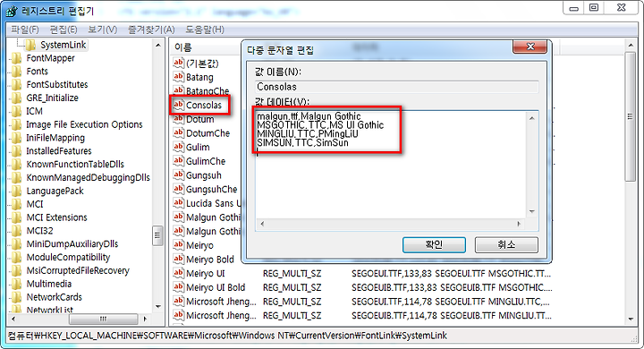Click the string icon of DotumChe value
The image size is (644, 349).
[x=178, y=132]
